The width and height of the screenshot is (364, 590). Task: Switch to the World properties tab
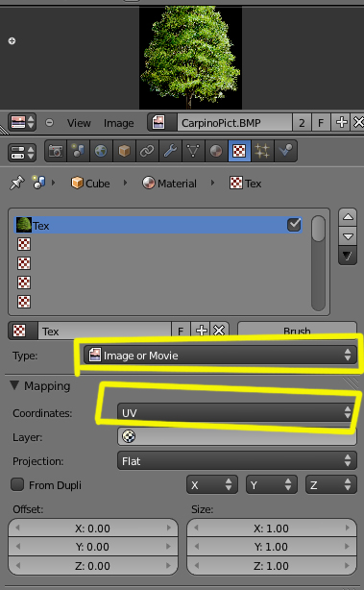point(101,151)
